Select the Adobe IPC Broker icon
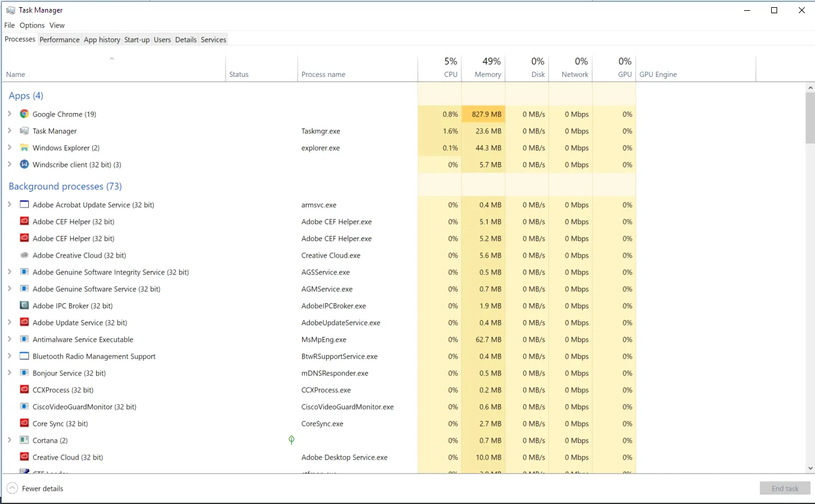The height and width of the screenshot is (504, 815). [x=24, y=306]
